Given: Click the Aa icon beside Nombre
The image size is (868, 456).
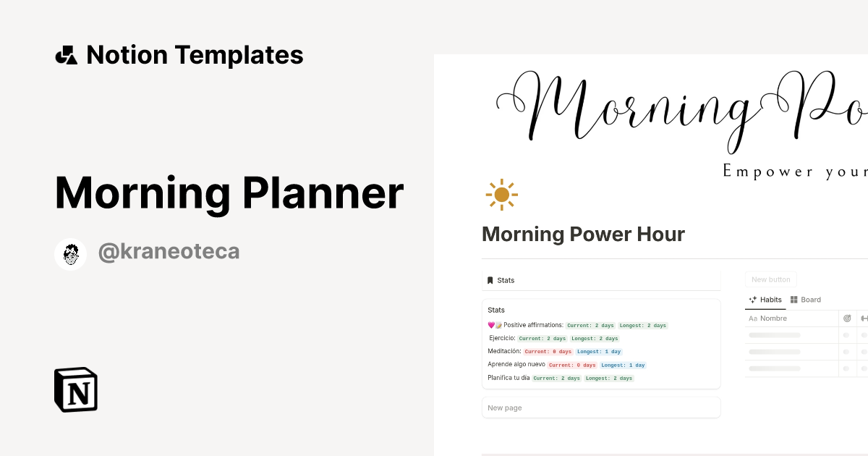Looking at the screenshot, I should tap(753, 318).
